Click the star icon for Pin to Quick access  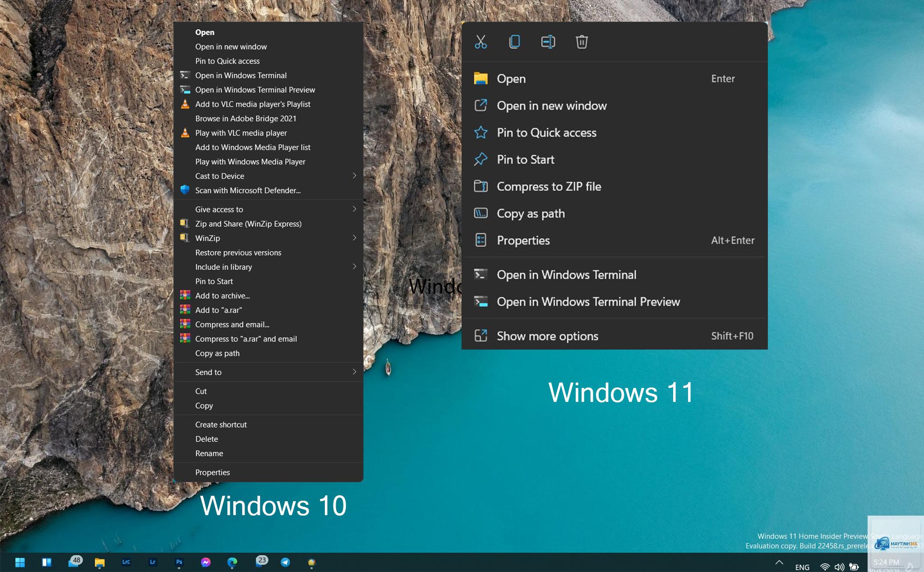point(480,132)
